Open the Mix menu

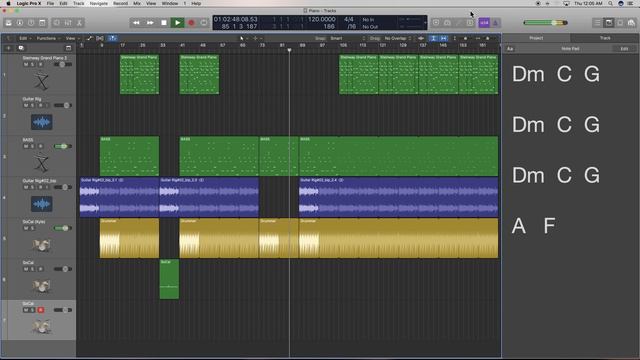pyautogui.click(x=137, y=3)
